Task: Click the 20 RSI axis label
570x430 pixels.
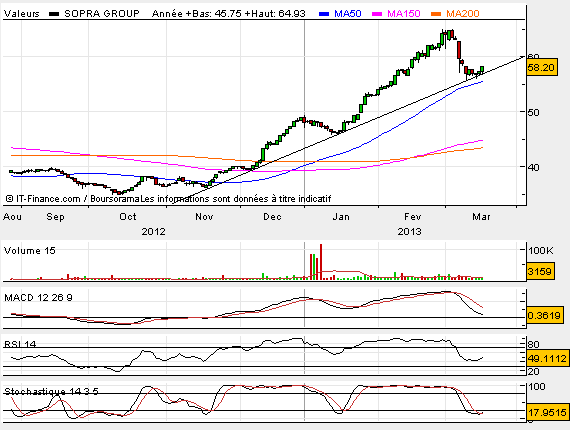Action: [x=534, y=371]
